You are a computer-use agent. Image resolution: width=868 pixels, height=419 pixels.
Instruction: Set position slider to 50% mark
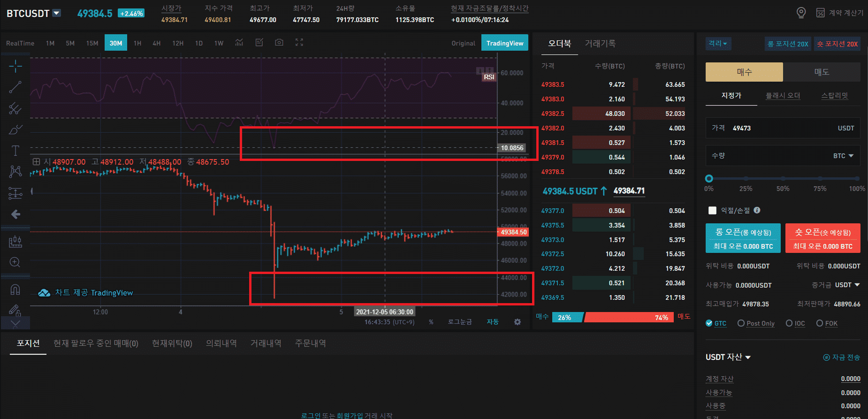(x=783, y=179)
